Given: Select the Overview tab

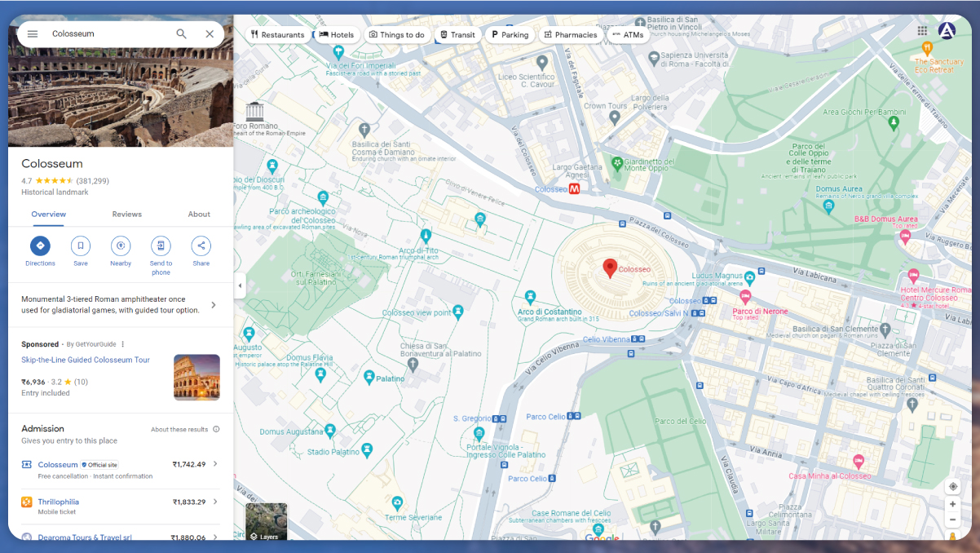Looking at the screenshot, I should click(x=49, y=215).
